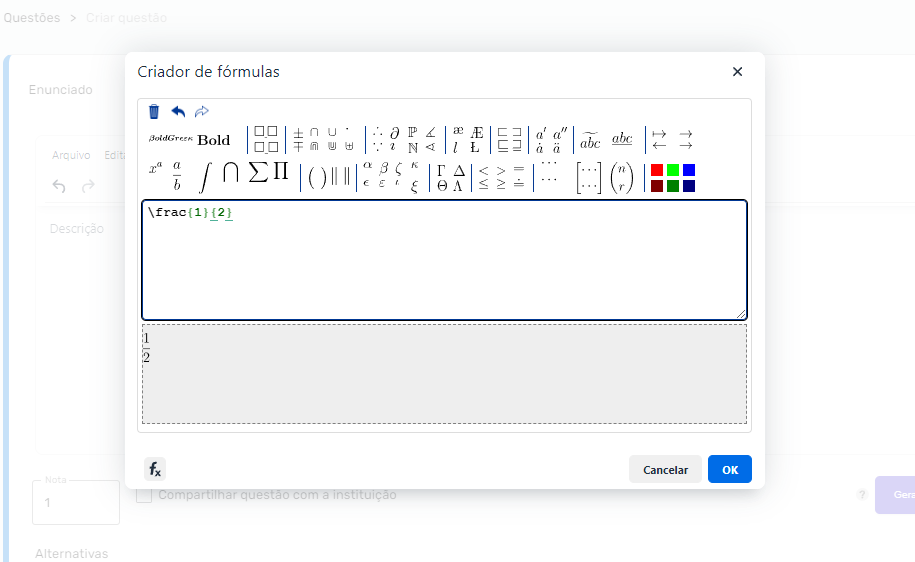Viewport: 915px width, 562px height.
Task: Click the Cancelar button
Action: point(665,470)
